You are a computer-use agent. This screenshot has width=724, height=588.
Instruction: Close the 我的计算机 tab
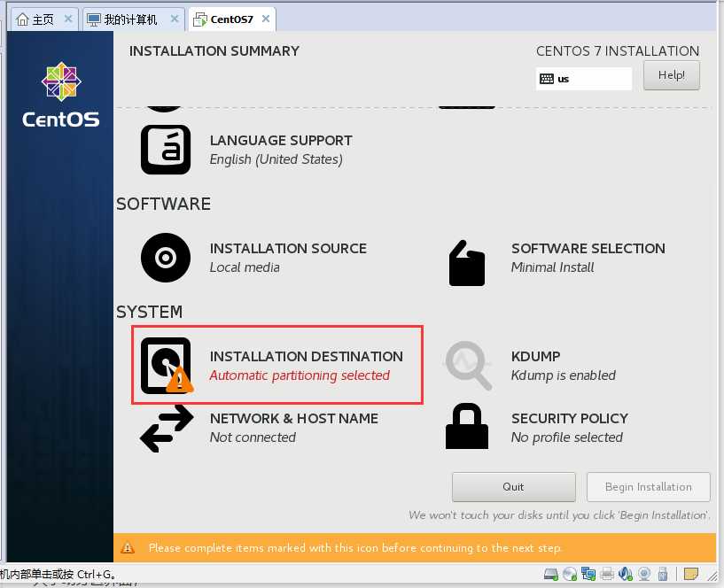coord(175,19)
